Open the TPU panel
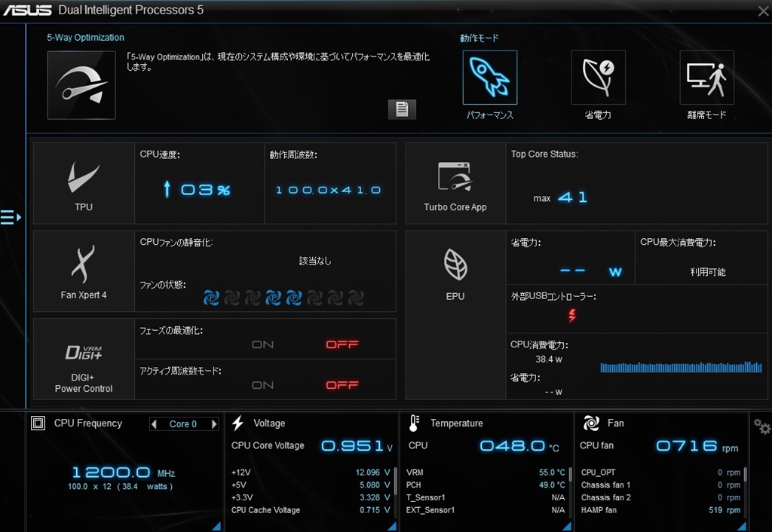Image resolution: width=772 pixels, height=532 pixels. 84,184
